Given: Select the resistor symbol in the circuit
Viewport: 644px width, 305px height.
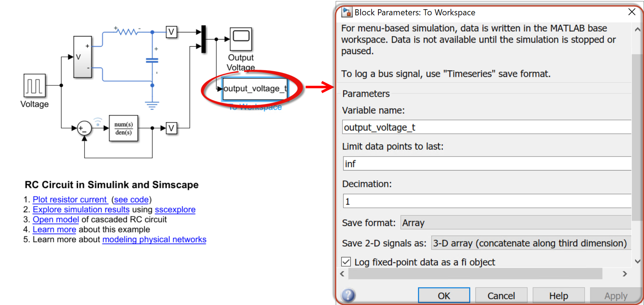Looking at the screenshot, I should pos(127,32).
